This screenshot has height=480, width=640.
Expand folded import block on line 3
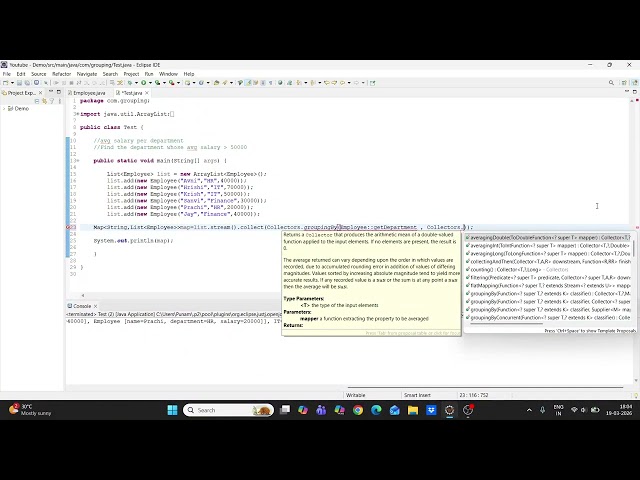pos(77,114)
